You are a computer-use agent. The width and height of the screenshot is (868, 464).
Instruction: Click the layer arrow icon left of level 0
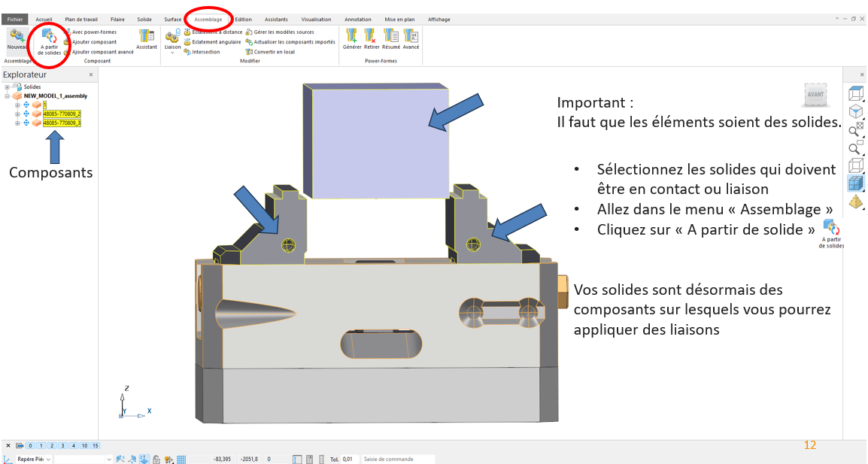[x=20, y=445]
